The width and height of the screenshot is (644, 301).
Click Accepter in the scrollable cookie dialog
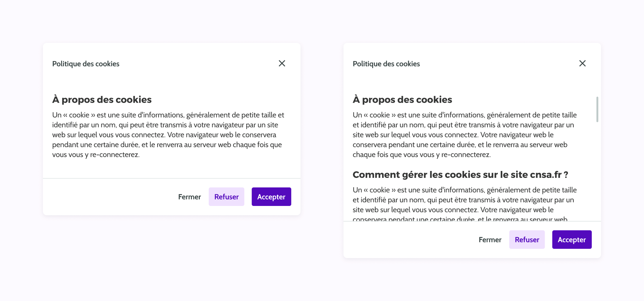(x=572, y=240)
